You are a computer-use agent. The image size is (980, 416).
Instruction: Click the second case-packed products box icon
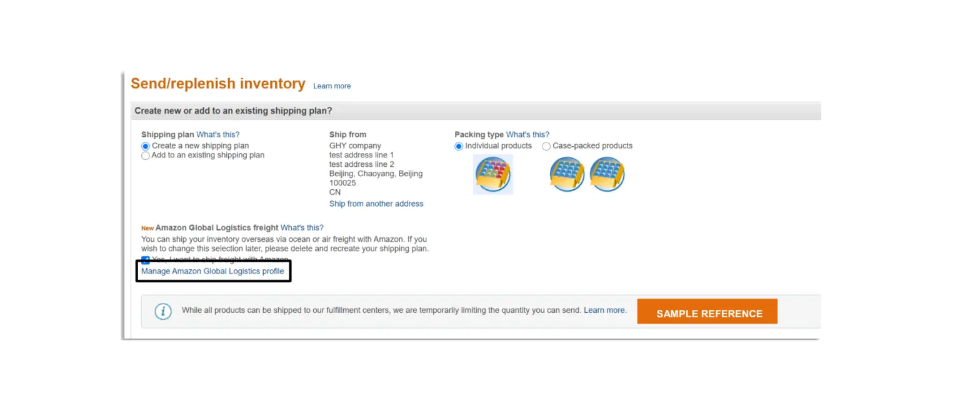coord(606,174)
